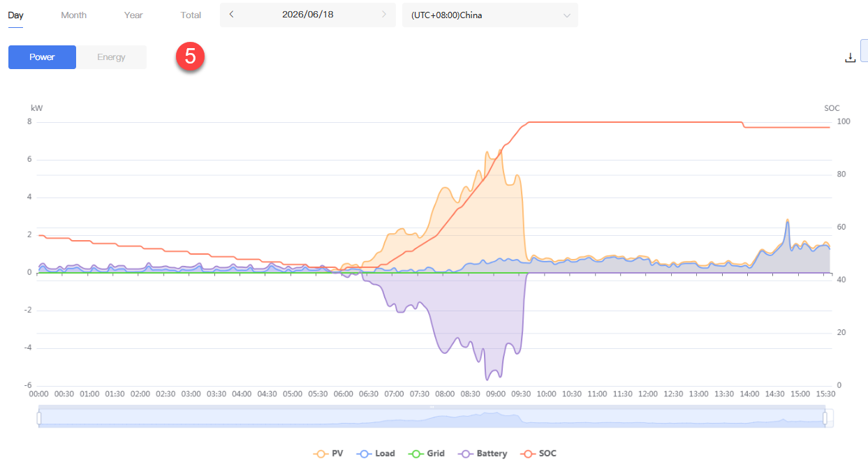Click the red number 5 badge
This screenshot has height=462, width=868.
point(190,57)
